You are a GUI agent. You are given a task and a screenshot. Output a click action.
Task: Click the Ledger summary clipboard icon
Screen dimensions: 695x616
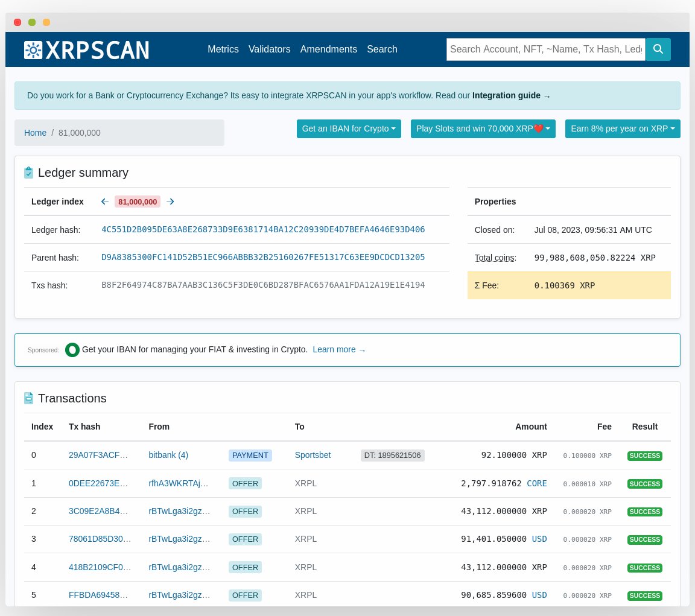pyautogui.click(x=29, y=173)
